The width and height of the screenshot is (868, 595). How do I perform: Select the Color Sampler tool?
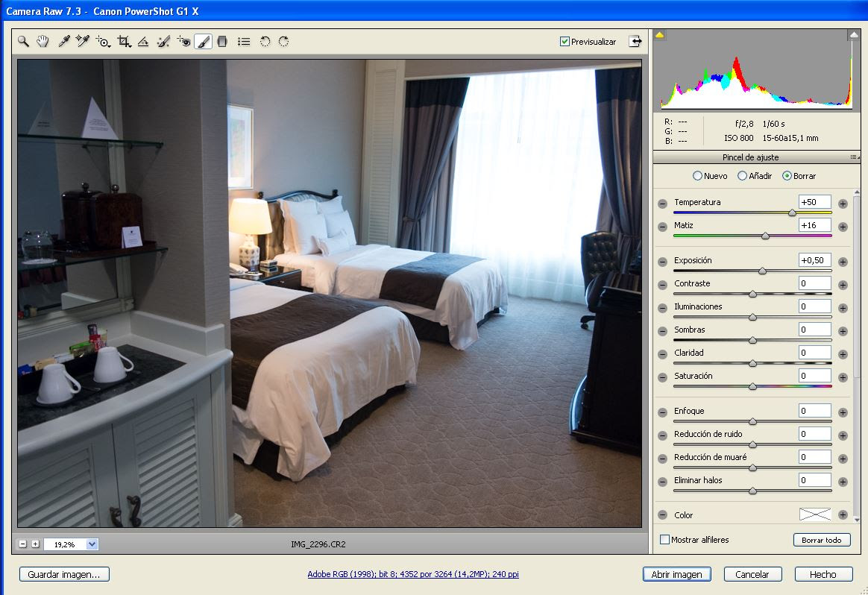point(83,42)
